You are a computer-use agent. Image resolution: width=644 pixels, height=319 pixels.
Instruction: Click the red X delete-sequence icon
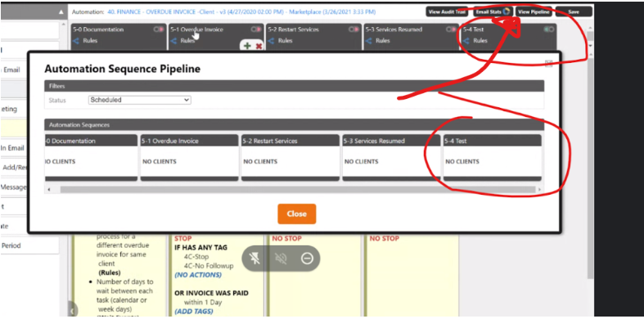[x=259, y=47]
